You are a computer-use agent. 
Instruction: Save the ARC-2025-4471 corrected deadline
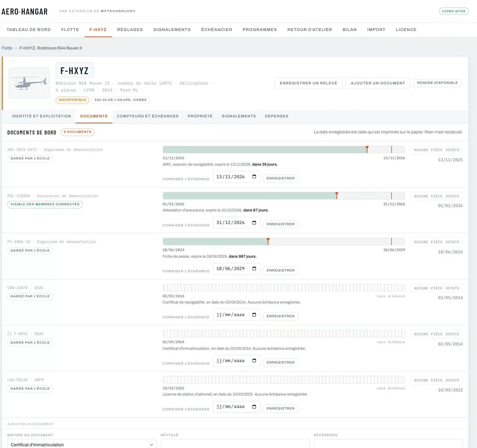(281, 178)
